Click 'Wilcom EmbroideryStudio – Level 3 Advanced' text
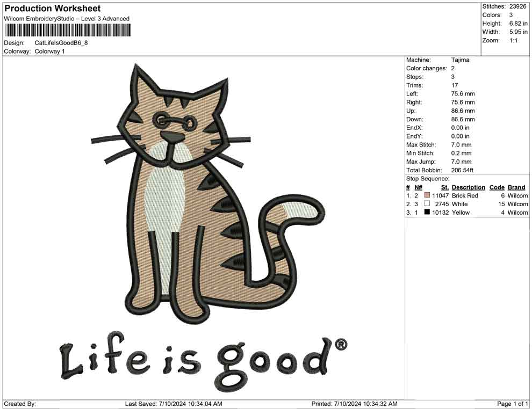 pyautogui.click(x=67, y=19)
